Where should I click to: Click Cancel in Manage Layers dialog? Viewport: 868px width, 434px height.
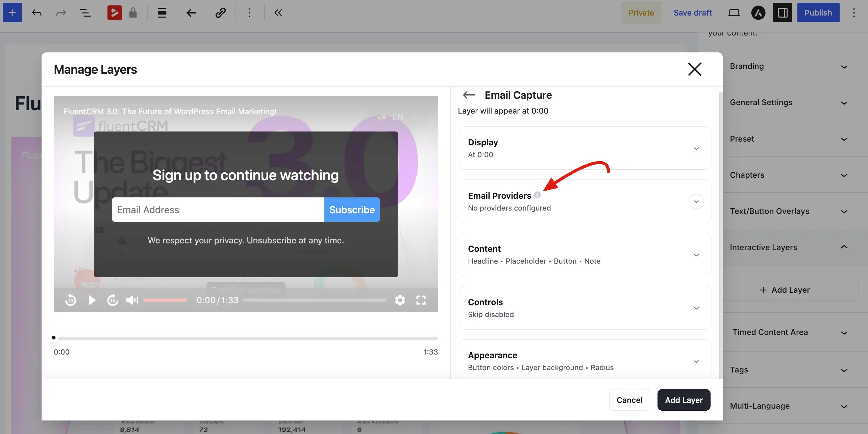(x=629, y=400)
